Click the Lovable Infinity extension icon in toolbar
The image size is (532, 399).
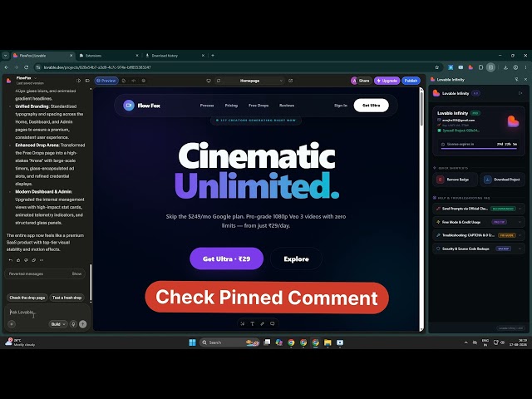pos(470,67)
